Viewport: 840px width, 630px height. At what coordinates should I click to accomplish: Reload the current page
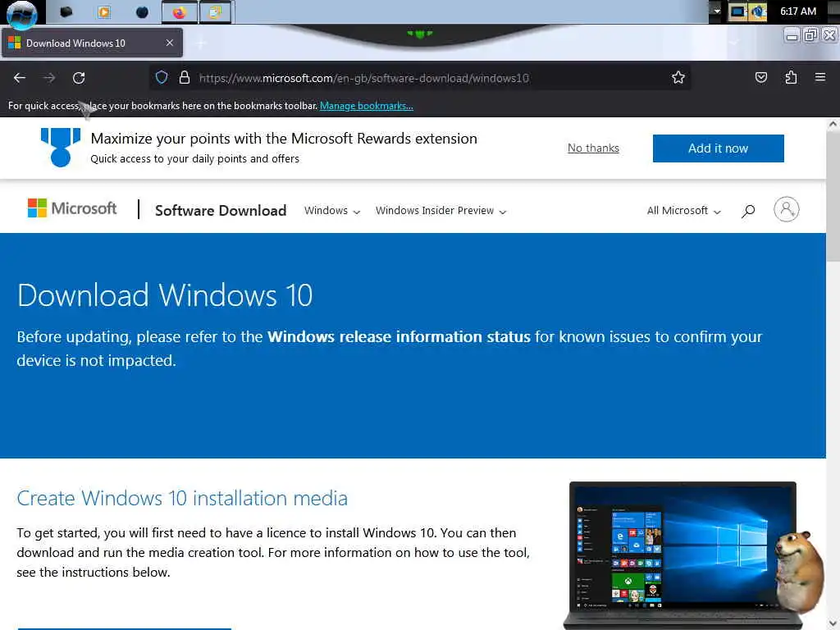(x=79, y=78)
